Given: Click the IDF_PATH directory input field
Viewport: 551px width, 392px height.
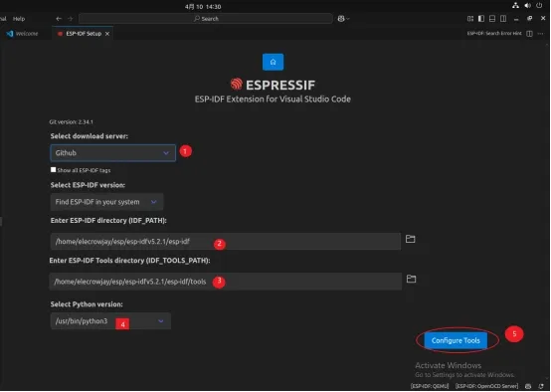Looking at the screenshot, I should [225, 242].
